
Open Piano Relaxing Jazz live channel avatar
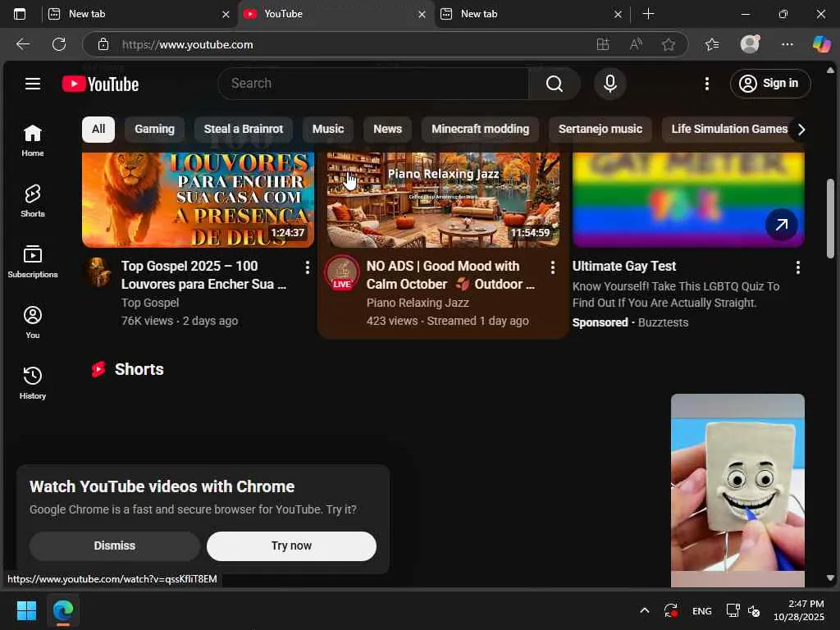342,273
